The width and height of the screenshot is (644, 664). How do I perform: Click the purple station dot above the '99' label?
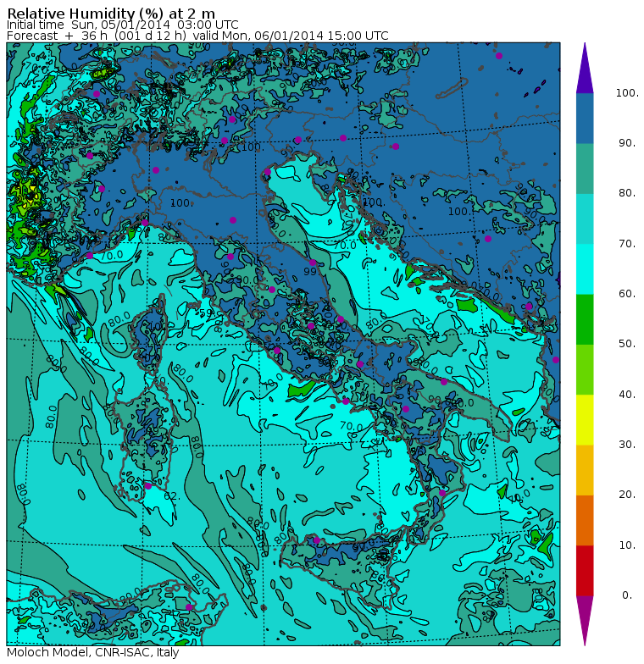pos(313,263)
